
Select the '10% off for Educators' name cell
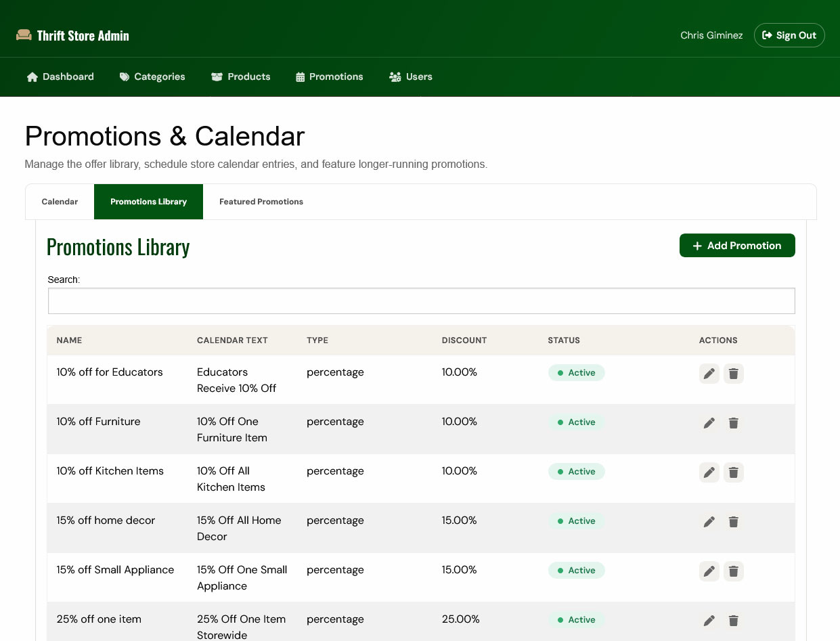pos(110,372)
